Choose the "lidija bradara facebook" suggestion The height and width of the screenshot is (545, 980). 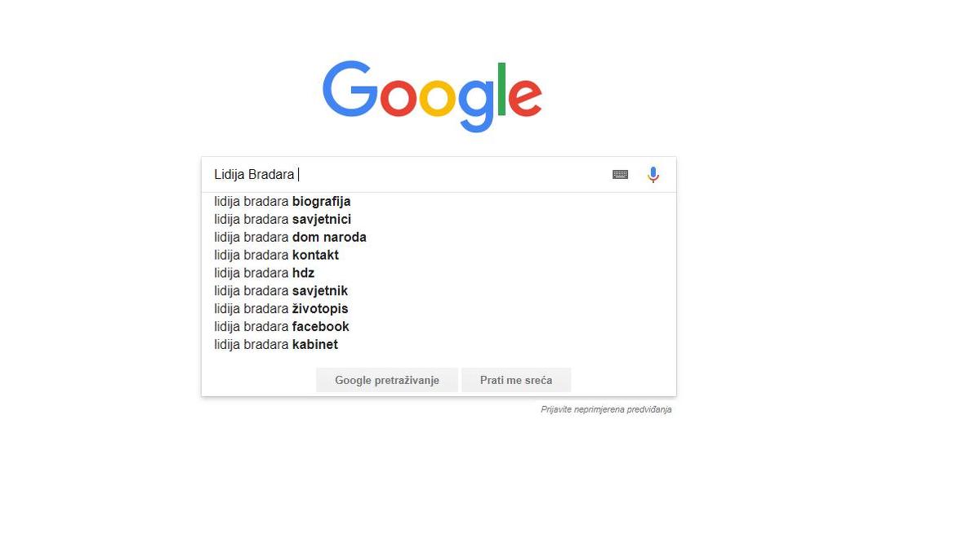click(x=282, y=328)
